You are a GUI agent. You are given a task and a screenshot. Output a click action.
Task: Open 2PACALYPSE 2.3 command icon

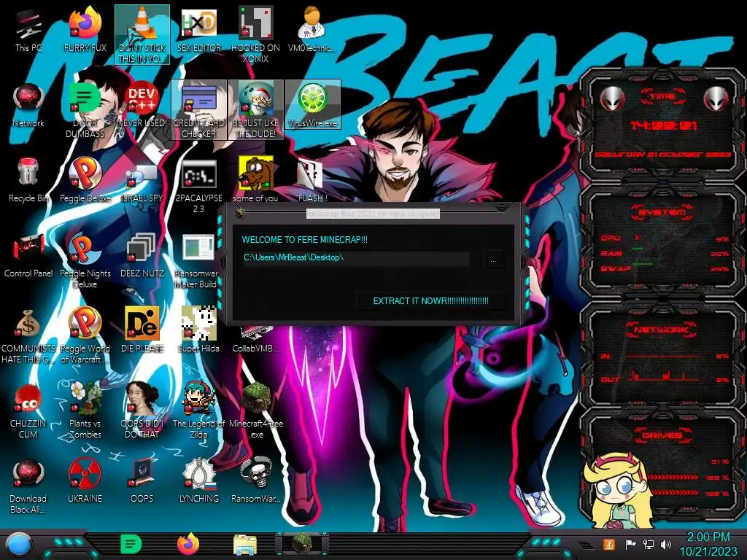(x=198, y=186)
